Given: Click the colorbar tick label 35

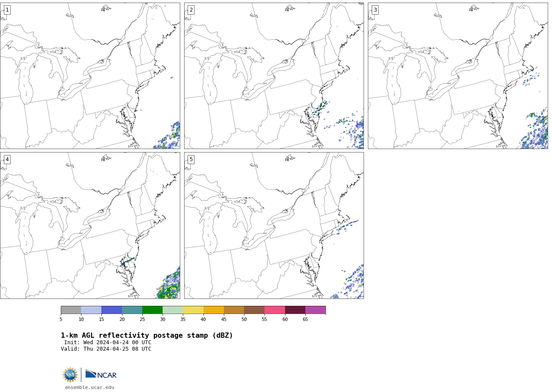Looking at the screenshot, I should coord(183,320).
